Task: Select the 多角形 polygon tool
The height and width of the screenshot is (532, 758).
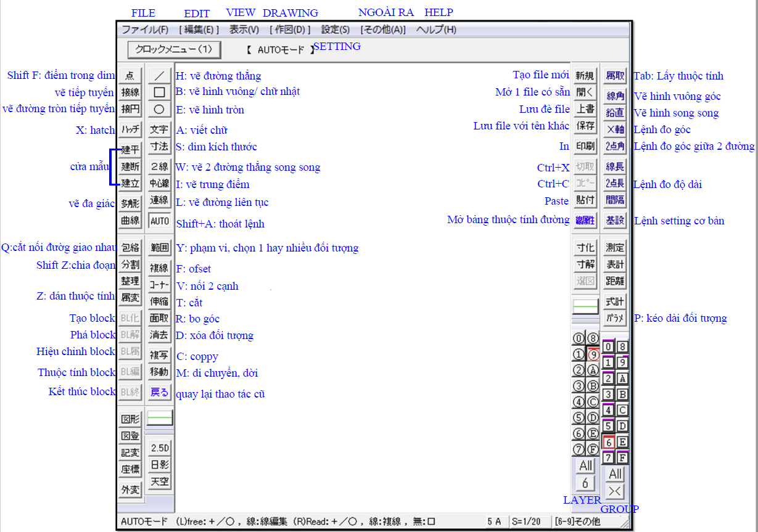Action: (x=130, y=203)
